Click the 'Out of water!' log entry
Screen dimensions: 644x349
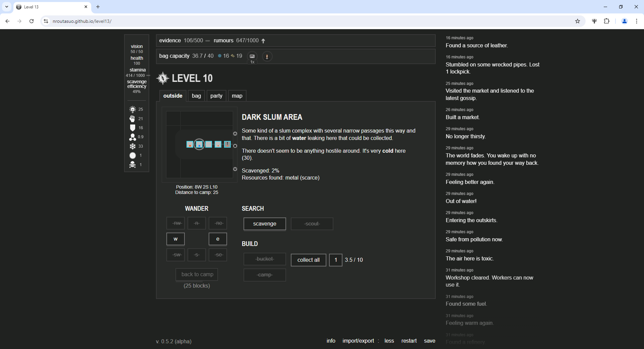point(461,201)
